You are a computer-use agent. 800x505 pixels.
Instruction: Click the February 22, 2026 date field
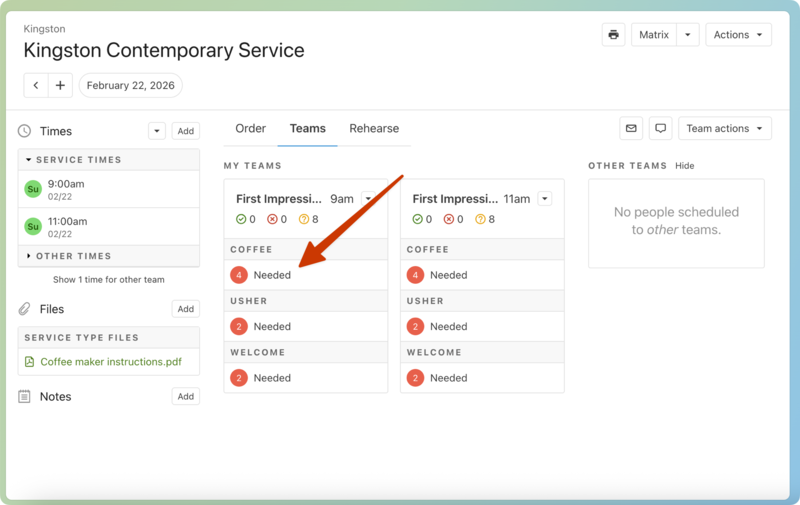[130, 86]
